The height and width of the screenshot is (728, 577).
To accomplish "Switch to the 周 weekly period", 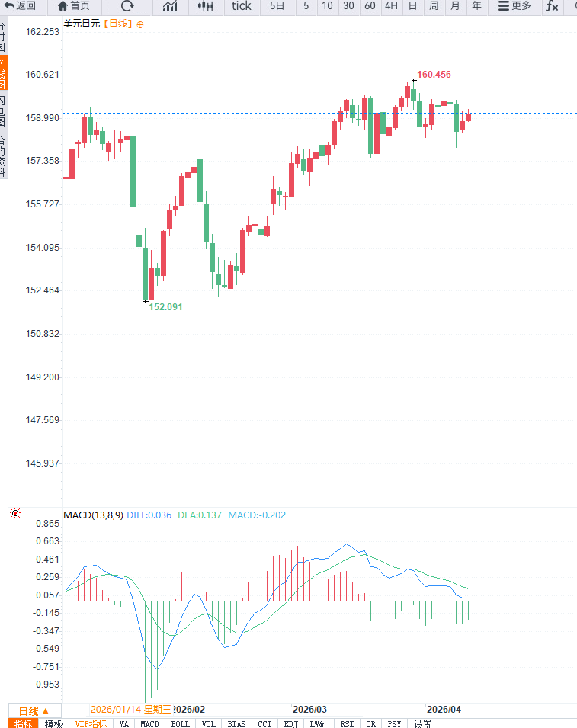I will coord(434,6).
